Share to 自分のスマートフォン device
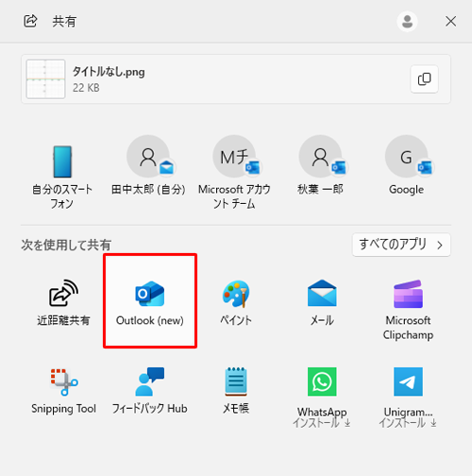This screenshot has height=476, width=472. [62, 177]
